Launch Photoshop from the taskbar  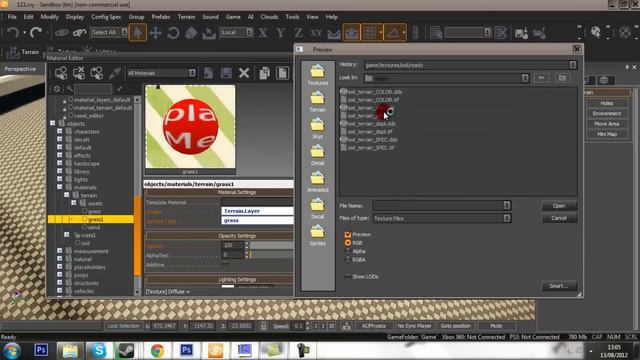point(41,350)
